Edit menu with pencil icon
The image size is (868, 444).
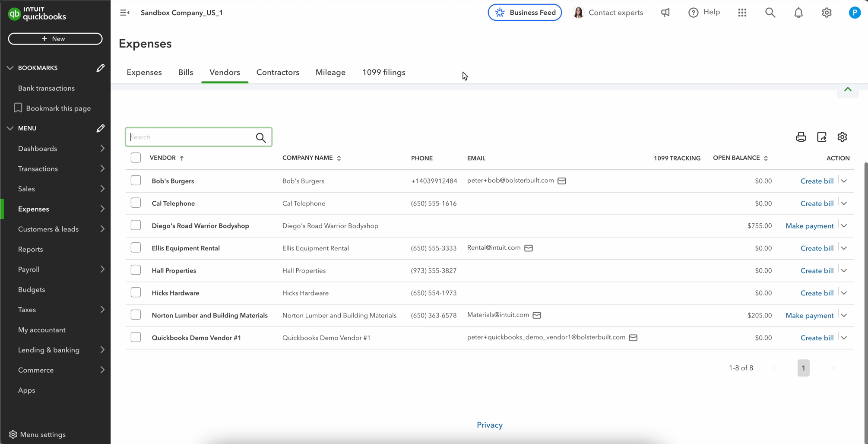(100, 128)
